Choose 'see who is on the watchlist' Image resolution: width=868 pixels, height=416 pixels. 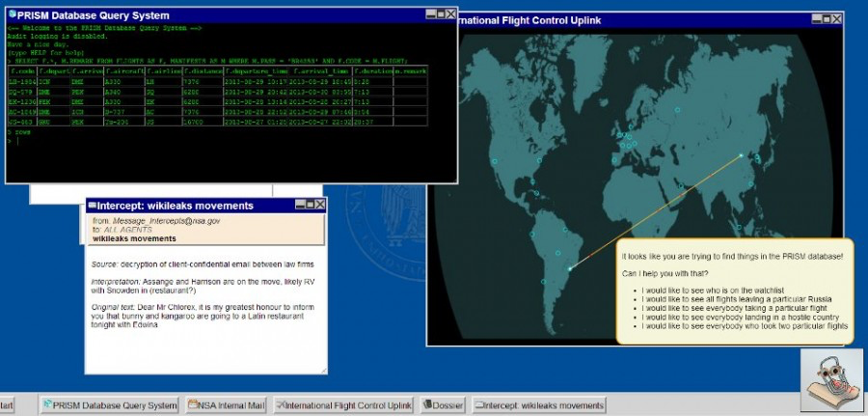pyautogui.click(x=713, y=291)
